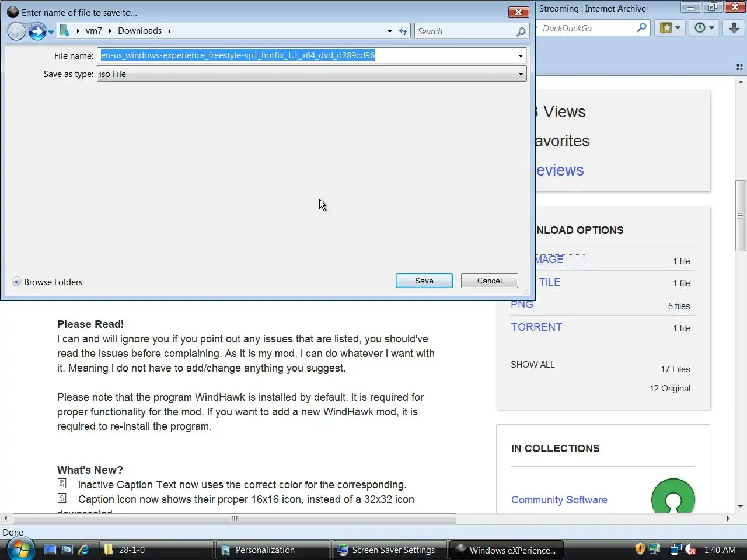Click the green Community Software collection icon
This screenshot has width=747, height=560.
pos(673,496)
